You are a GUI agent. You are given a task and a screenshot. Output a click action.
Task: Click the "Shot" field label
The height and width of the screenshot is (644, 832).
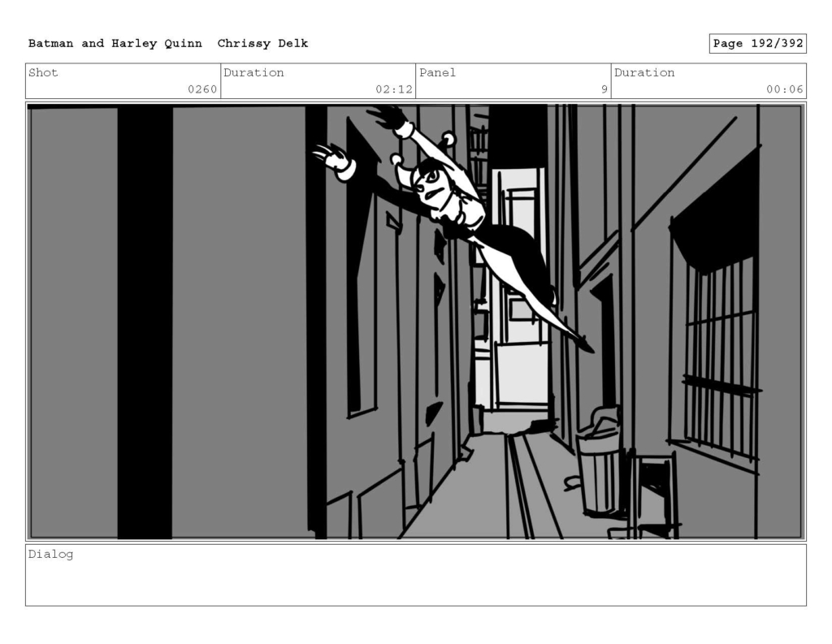[43, 72]
